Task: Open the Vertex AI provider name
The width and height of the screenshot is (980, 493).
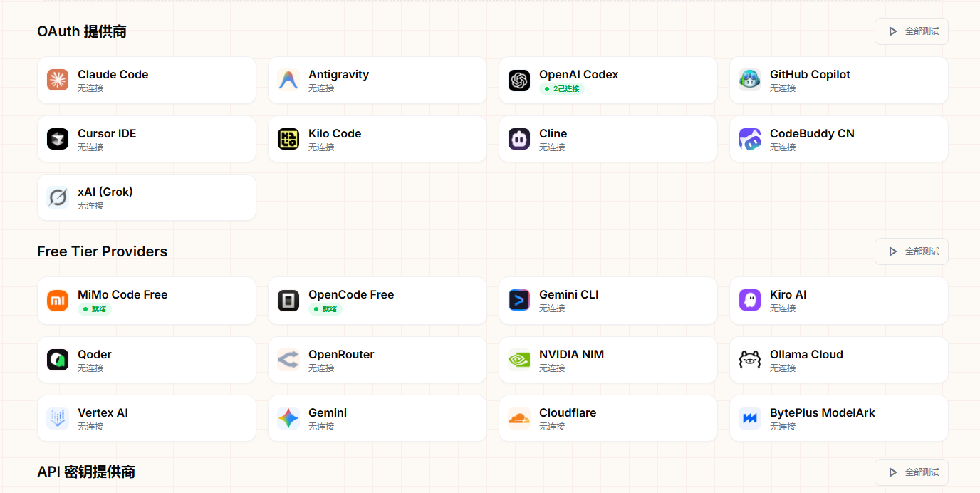Action: (x=103, y=412)
